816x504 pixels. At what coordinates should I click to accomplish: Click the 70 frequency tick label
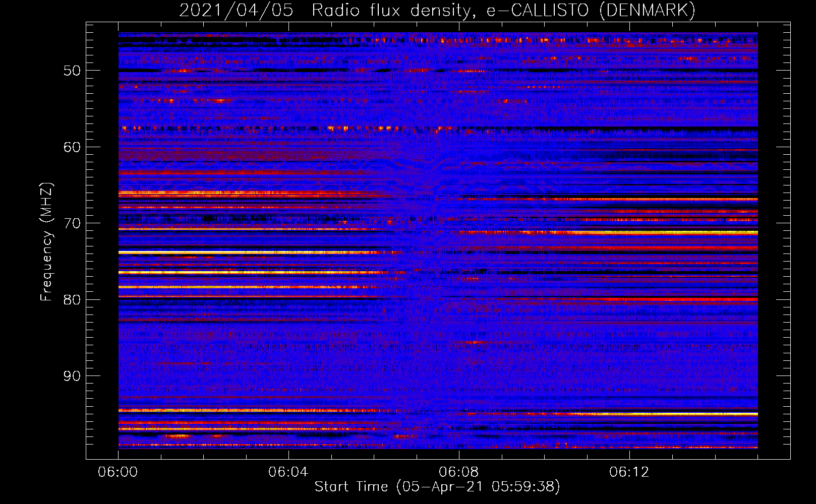tap(72, 223)
